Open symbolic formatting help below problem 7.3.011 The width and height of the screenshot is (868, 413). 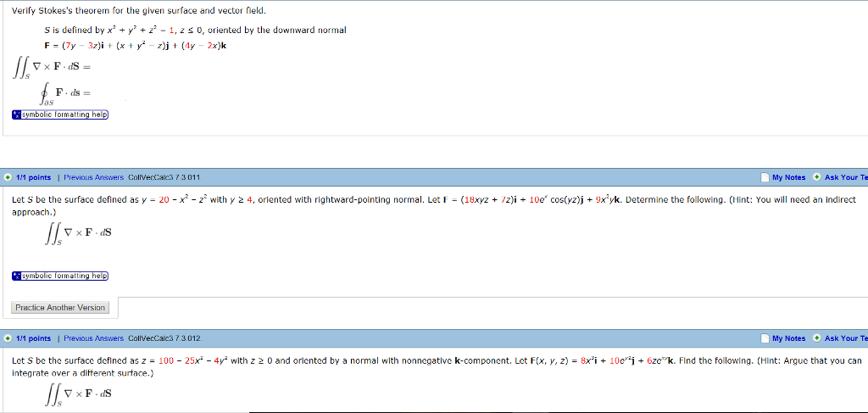[x=60, y=276]
